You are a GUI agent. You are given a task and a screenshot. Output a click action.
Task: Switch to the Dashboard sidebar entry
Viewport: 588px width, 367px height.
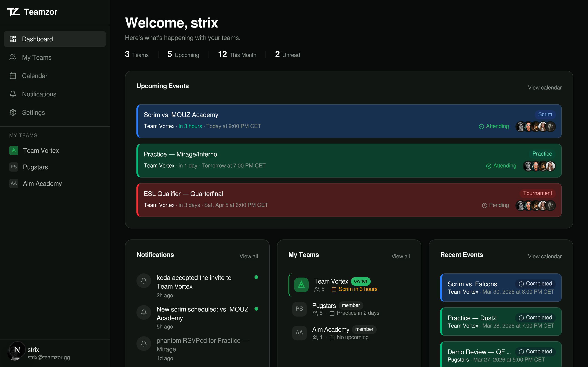pyautogui.click(x=37, y=39)
